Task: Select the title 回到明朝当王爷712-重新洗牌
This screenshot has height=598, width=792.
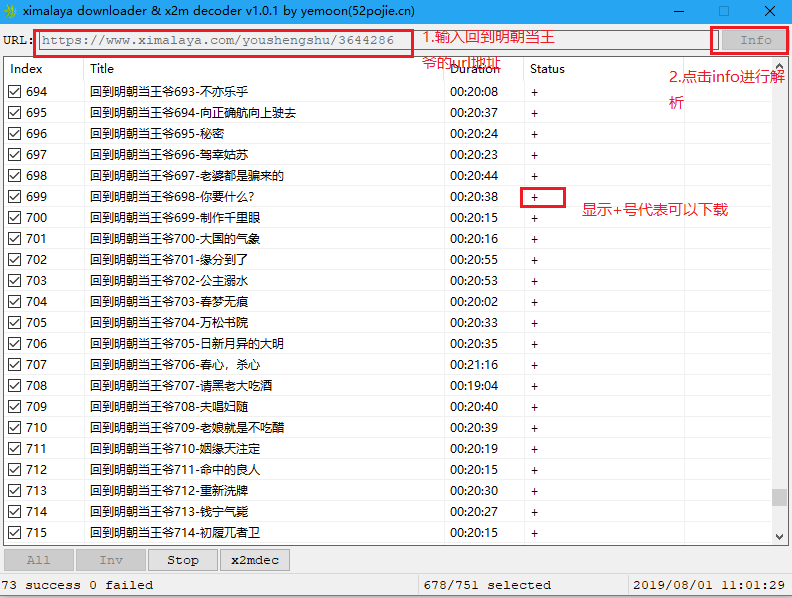Action: (x=169, y=490)
